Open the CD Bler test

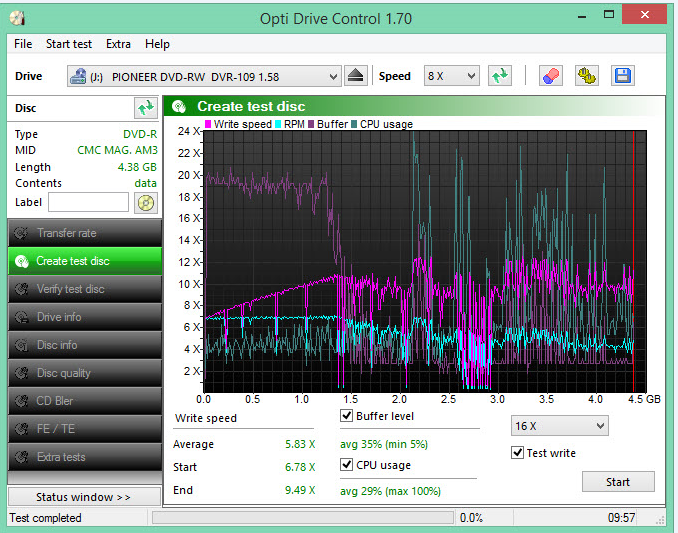coord(85,401)
